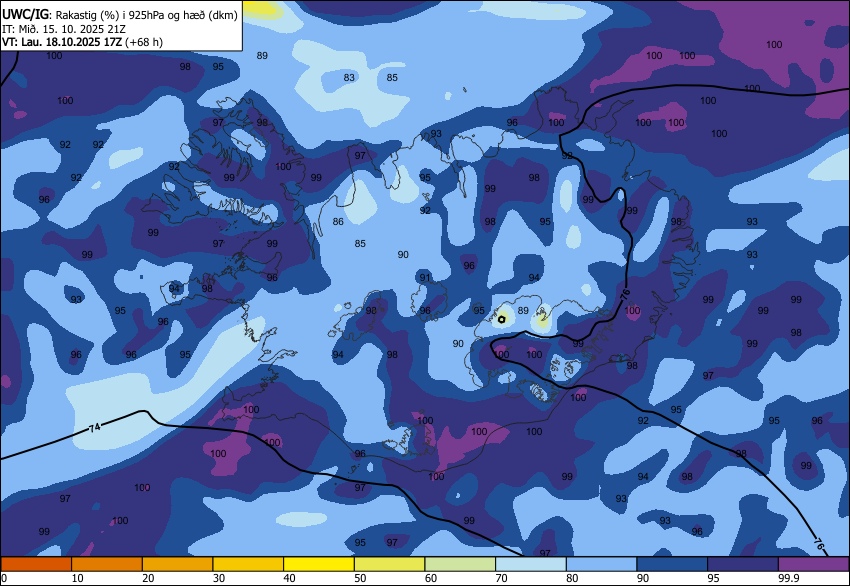This screenshot has height=586, width=850.
Task: Click the dark orange 0–10 legend swatch
Action: pos(36,564)
